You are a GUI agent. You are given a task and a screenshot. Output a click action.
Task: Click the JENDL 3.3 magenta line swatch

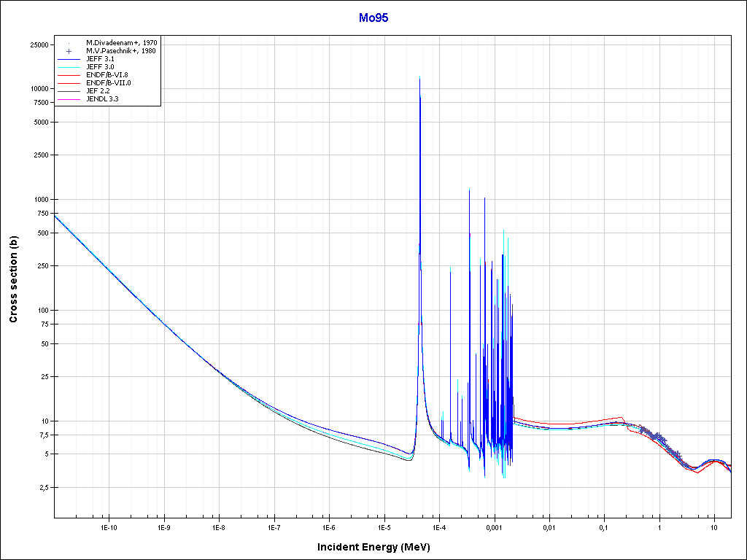tap(68, 98)
